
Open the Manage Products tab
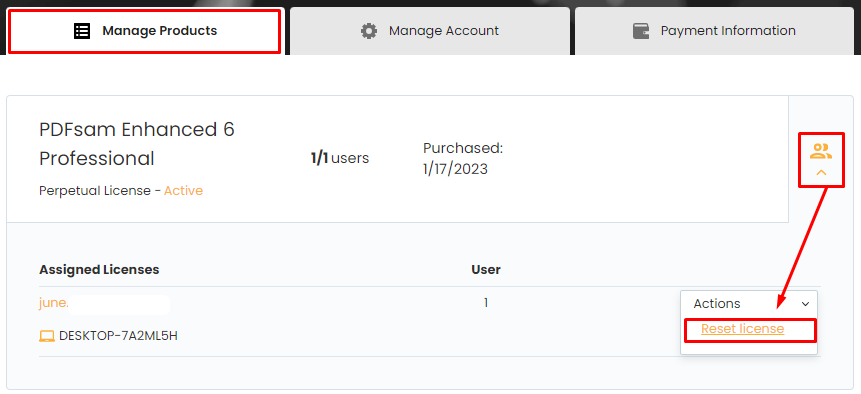tap(145, 31)
